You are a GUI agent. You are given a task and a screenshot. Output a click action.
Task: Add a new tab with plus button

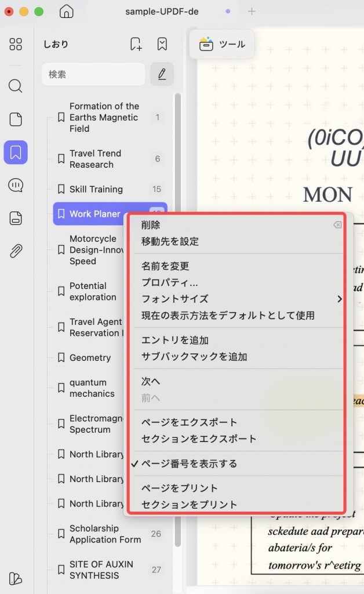coord(252,12)
